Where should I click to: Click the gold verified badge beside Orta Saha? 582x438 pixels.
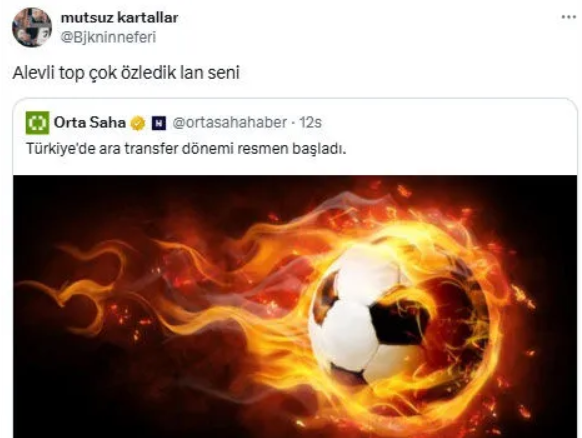tap(138, 123)
